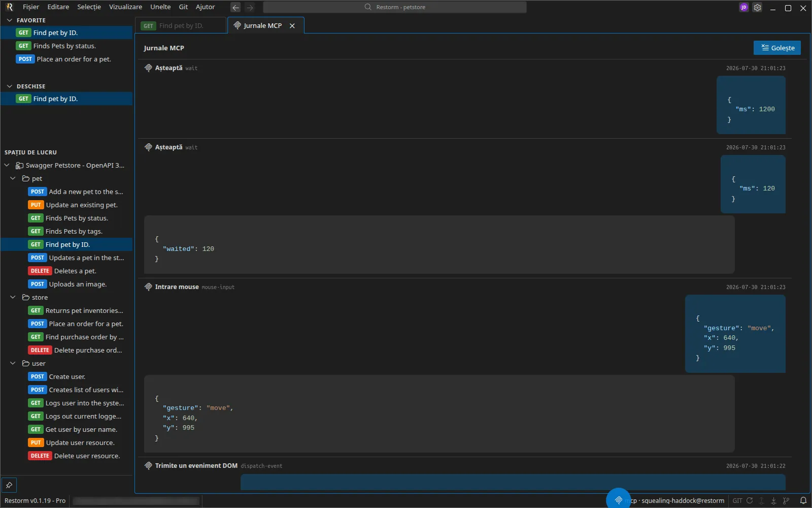
Task: Click the pet folder icon
Action: (25, 178)
